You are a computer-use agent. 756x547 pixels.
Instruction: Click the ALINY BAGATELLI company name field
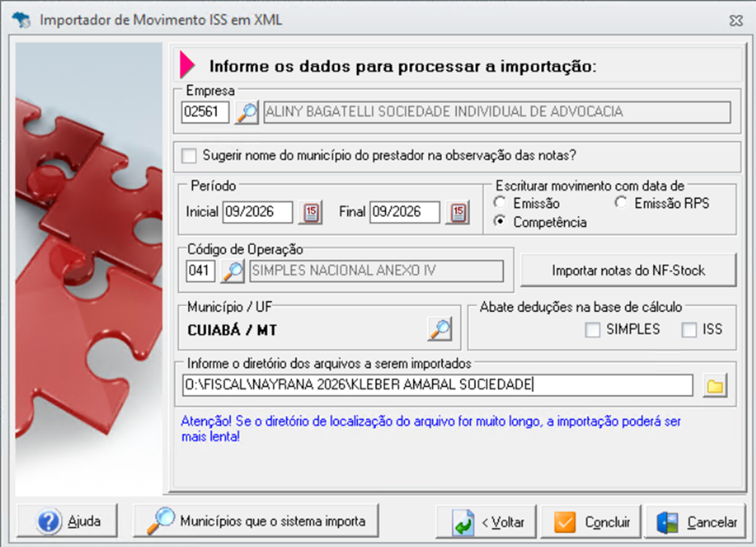pyautogui.click(x=497, y=112)
